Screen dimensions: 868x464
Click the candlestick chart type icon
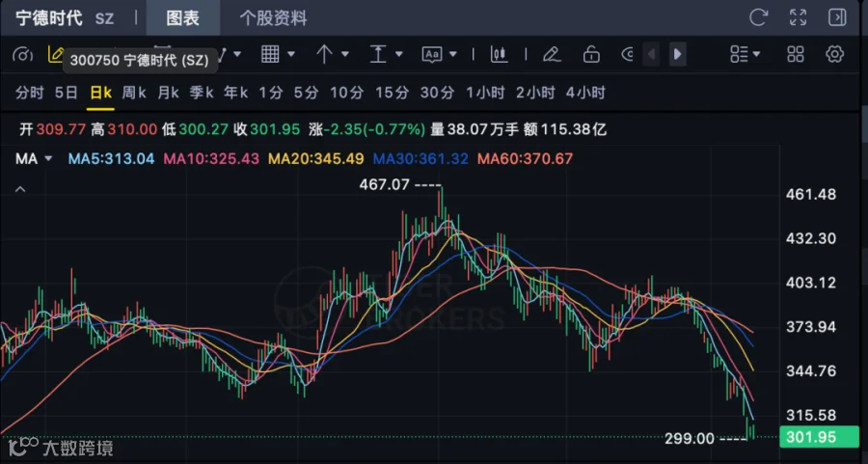(x=499, y=54)
